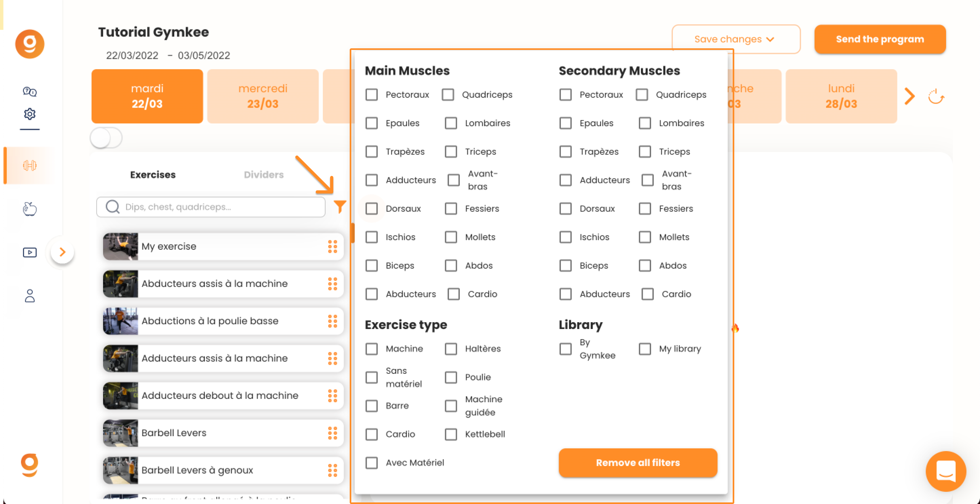Toggle the switch below mardi 22/03
The height and width of the screenshot is (504, 980).
point(106,138)
